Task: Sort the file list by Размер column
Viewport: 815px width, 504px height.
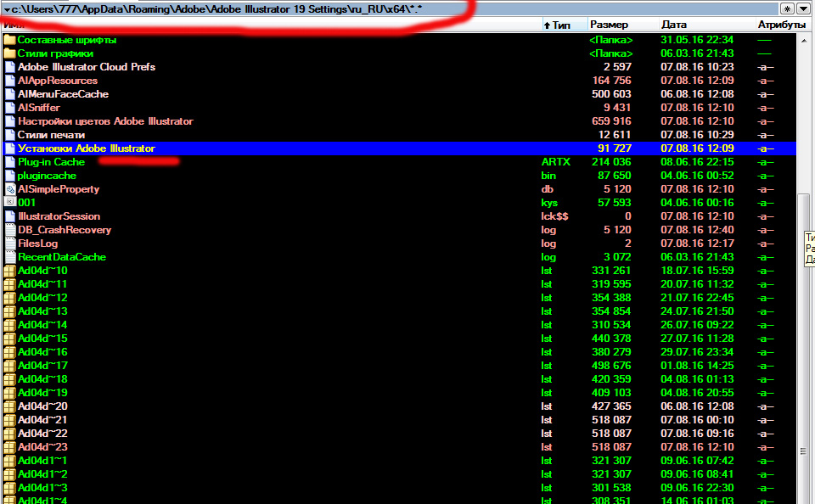Action: tap(609, 25)
